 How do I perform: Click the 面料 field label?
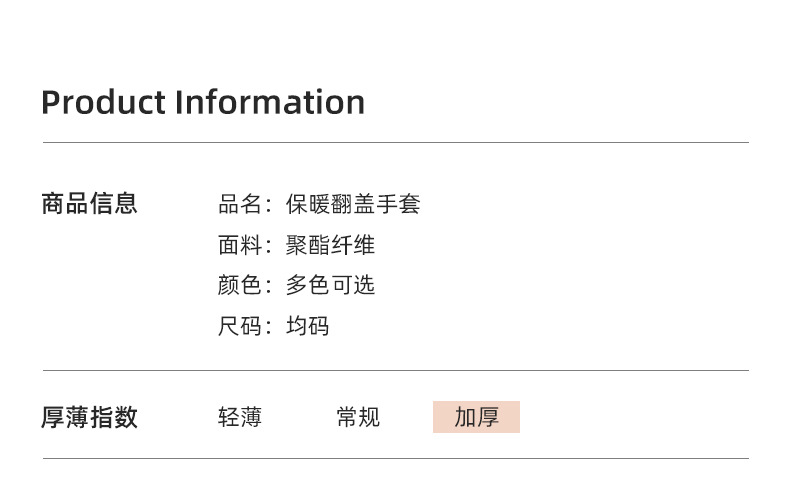tap(240, 245)
